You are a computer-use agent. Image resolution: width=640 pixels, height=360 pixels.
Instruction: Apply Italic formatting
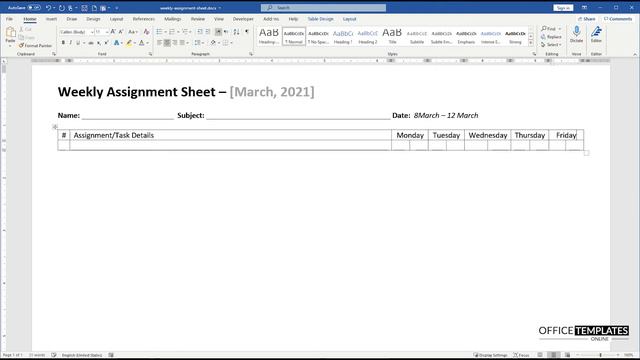point(70,43)
